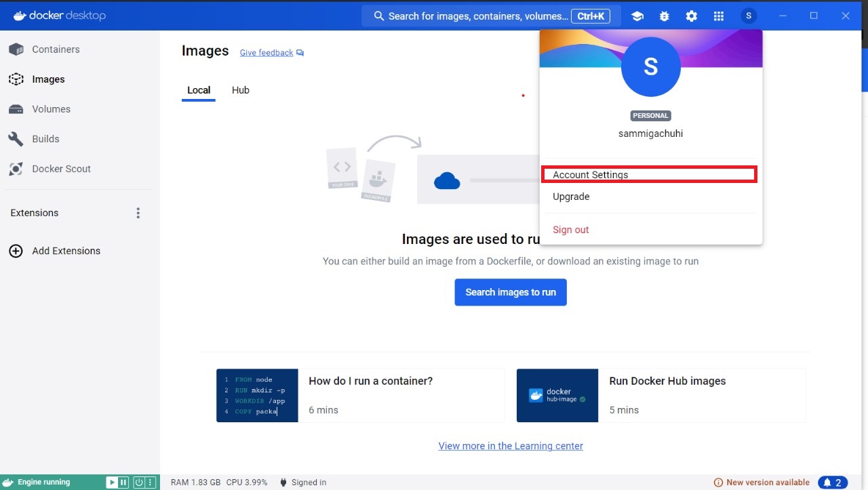
Task: Open the Run Docker Hub images card
Action: point(661,395)
